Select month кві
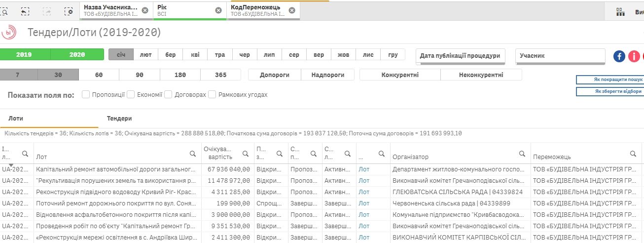The height and width of the screenshot is (243, 644). click(x=195, y=54)
